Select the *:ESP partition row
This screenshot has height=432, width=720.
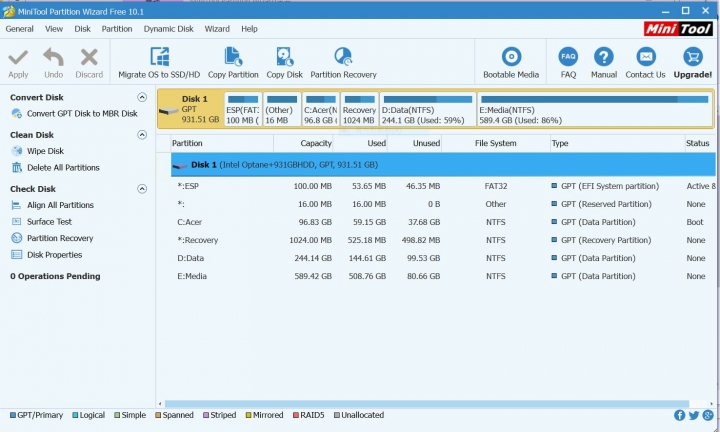point(443,186)
